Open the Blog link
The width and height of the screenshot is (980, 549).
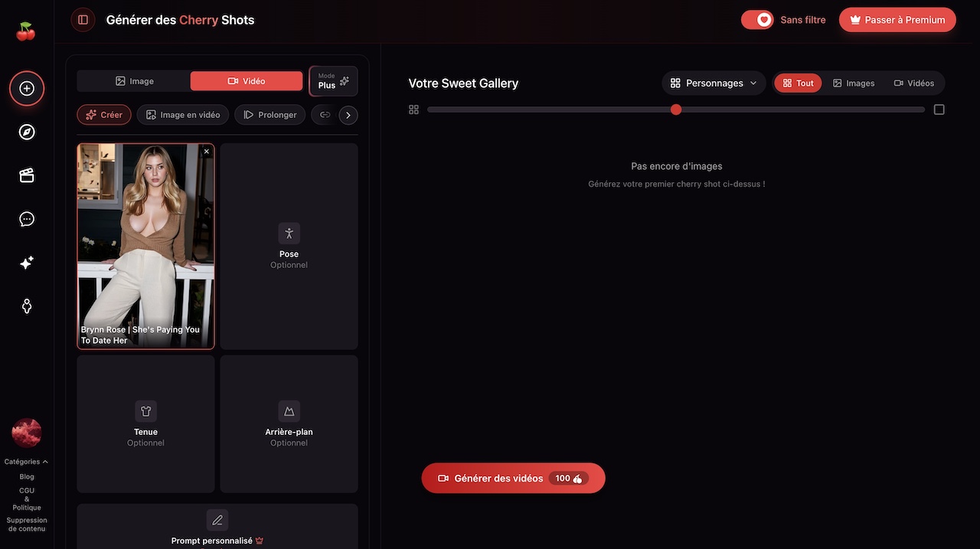pos(27,477)
